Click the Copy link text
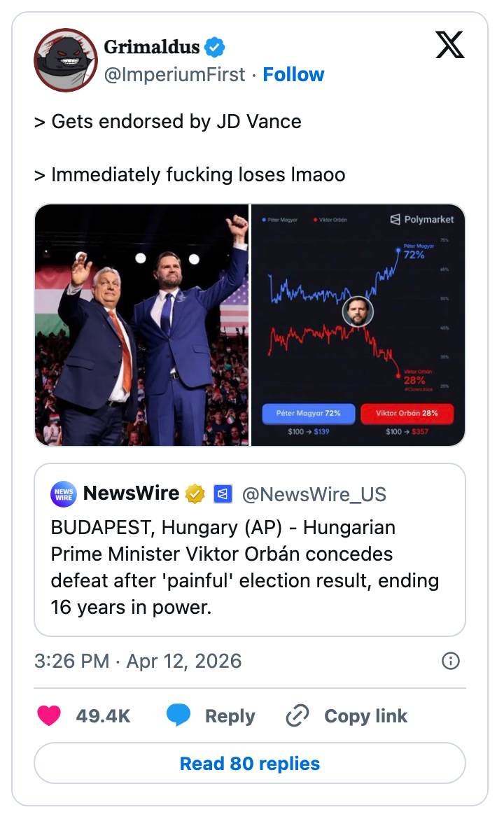 click(x=365, y=715)
